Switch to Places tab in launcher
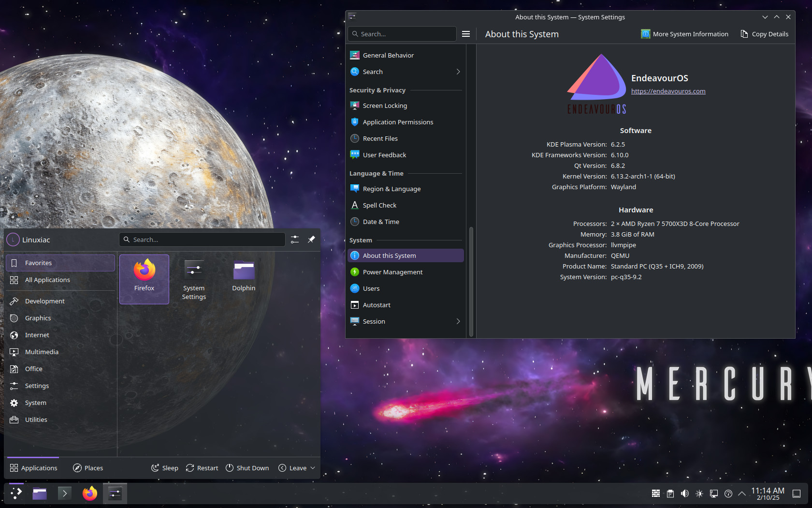Viewport: 812px width, 508px height. tap(88, 468)
